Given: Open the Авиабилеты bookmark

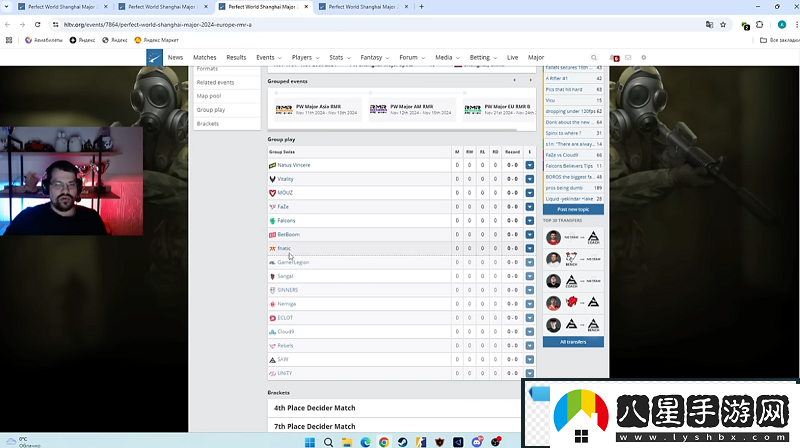Looking at the screenshot, I should coord(44,40).
